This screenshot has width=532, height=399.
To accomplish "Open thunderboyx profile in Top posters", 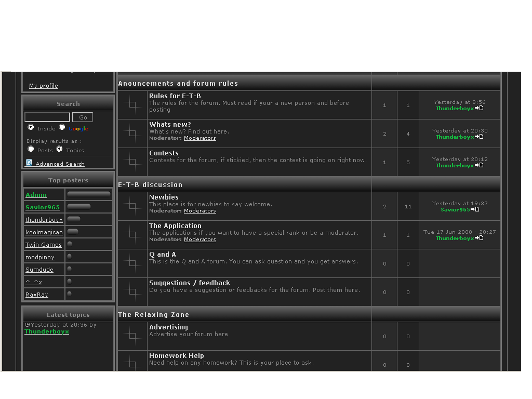I will click(x=44, y=220).
